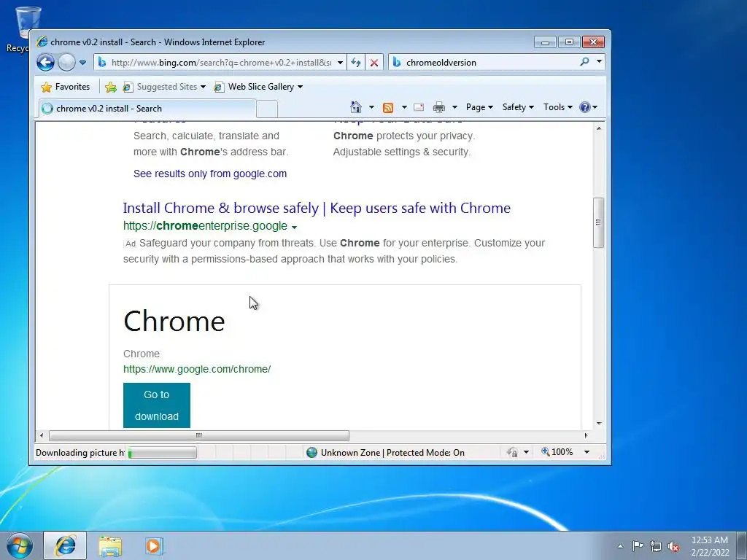Click the scroll down arrow

pyautogui.click(x=599, y=424)
